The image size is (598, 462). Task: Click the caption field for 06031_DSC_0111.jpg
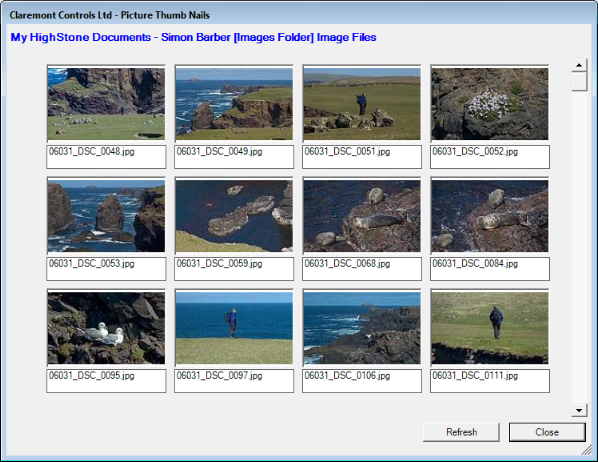click(x=490, y=381)
